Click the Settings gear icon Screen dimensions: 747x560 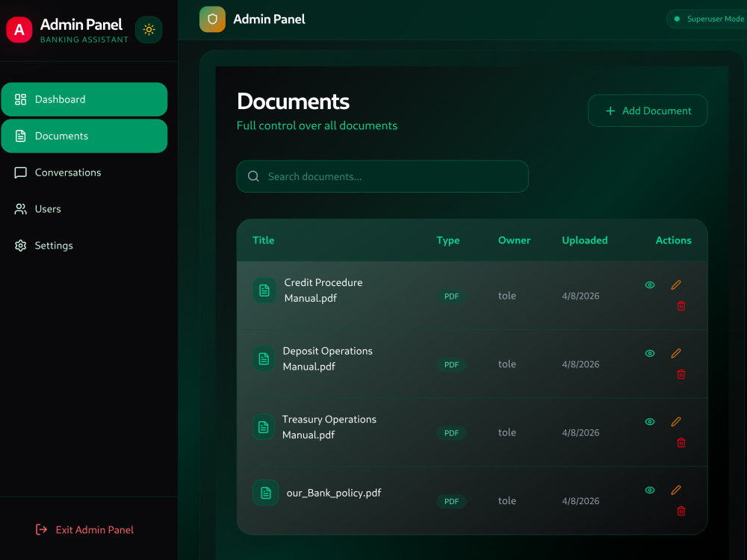click(x=20, y=246)
